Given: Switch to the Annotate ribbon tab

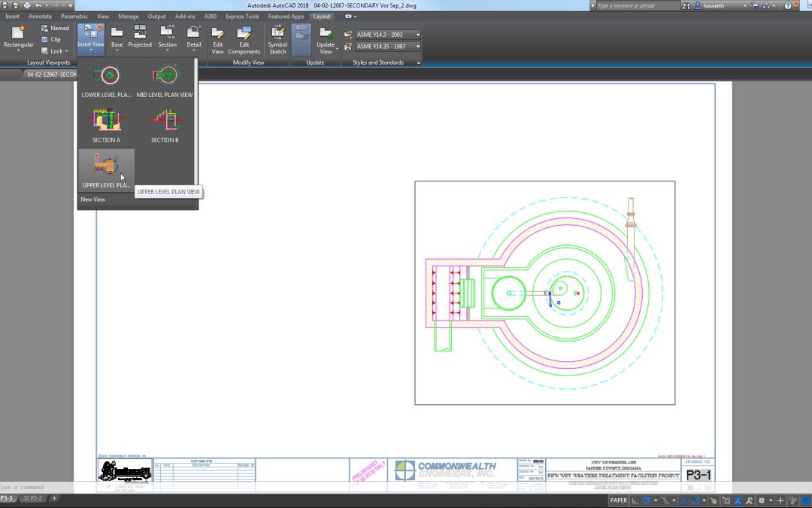Looking at the screenshot, I should [40, 17].
